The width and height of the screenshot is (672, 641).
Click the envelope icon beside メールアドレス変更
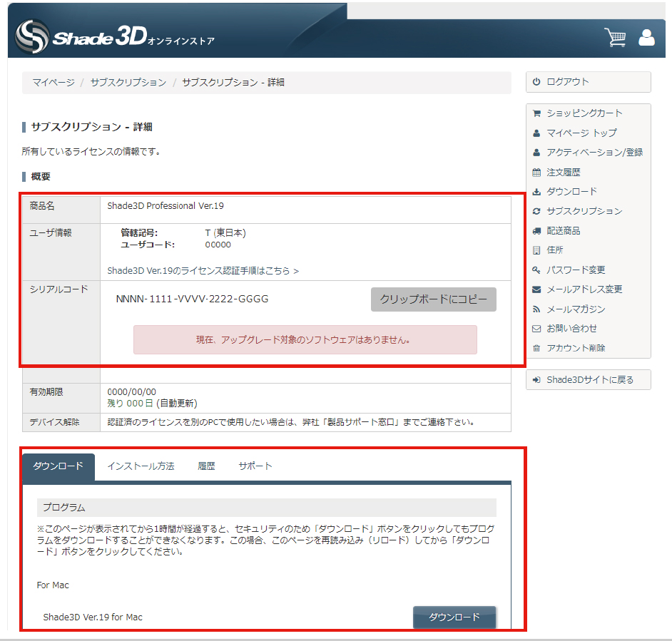pos(536,289)
